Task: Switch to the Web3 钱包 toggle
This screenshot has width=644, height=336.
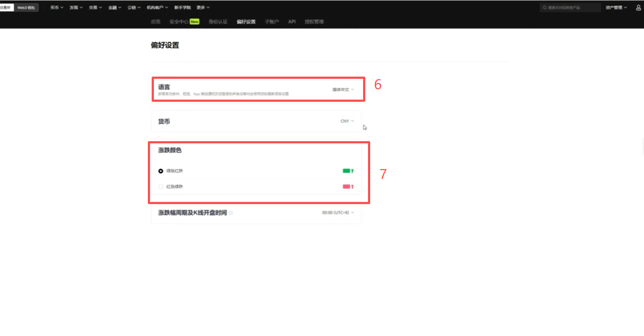Action: (26, 7)
